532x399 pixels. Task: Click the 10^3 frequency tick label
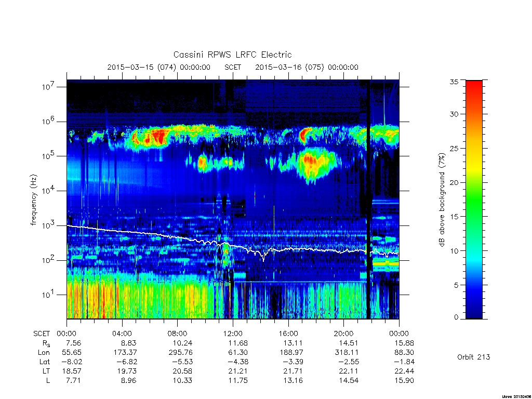click(x=48, y=225)
